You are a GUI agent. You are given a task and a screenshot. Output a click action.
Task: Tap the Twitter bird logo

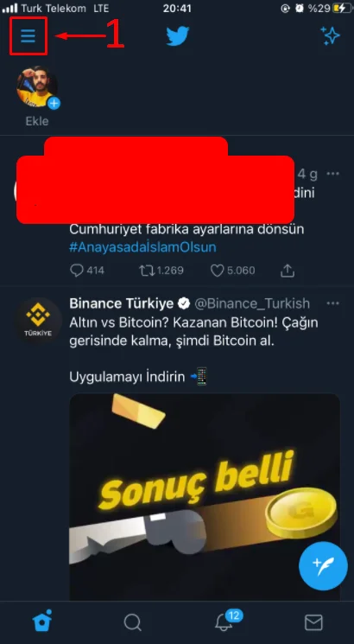point(177,36)
